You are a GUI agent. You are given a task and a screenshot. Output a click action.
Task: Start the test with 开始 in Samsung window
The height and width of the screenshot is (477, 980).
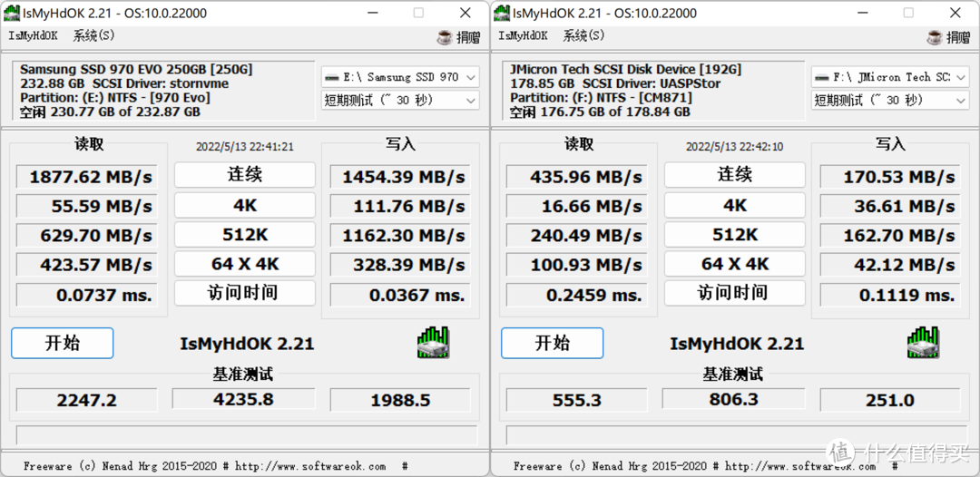pos(63,343)
